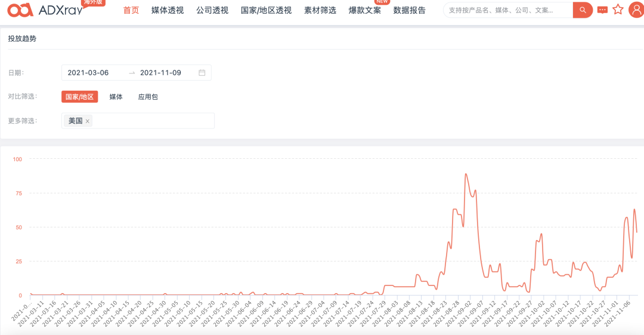Open the start date 2021-03-06 picker
This screenshot has height=335, width=644.
tap(88, 73)
